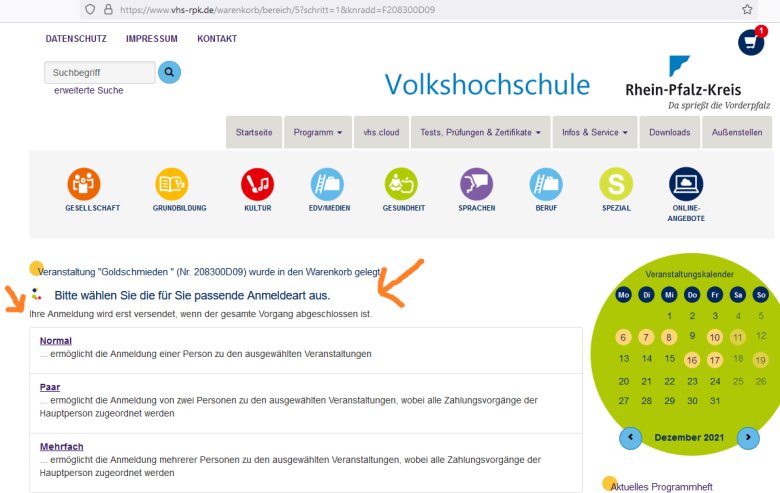The image size is (780, 493).
Task: Select highlighted calendar day 16
Action: [x=692, y=360]
